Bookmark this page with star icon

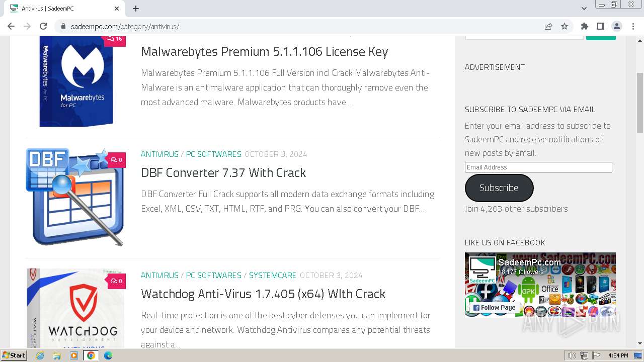pos(565,27)
